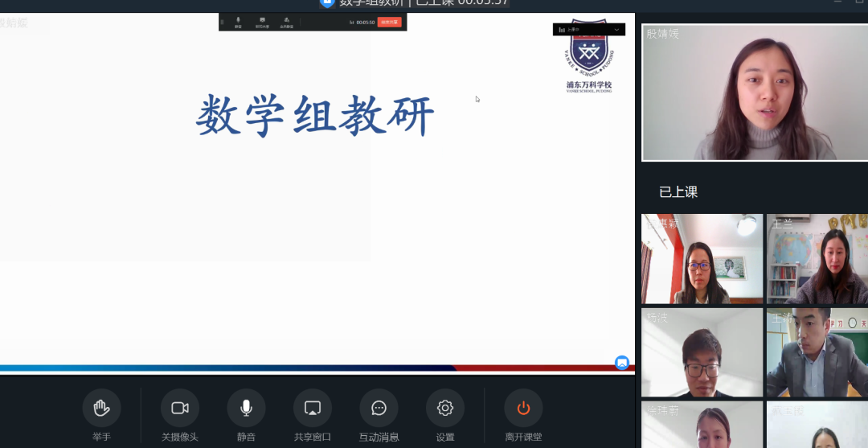Open 共享窗口 share window
This screenshot has width=868, height=448.
(x=313, y=409)
